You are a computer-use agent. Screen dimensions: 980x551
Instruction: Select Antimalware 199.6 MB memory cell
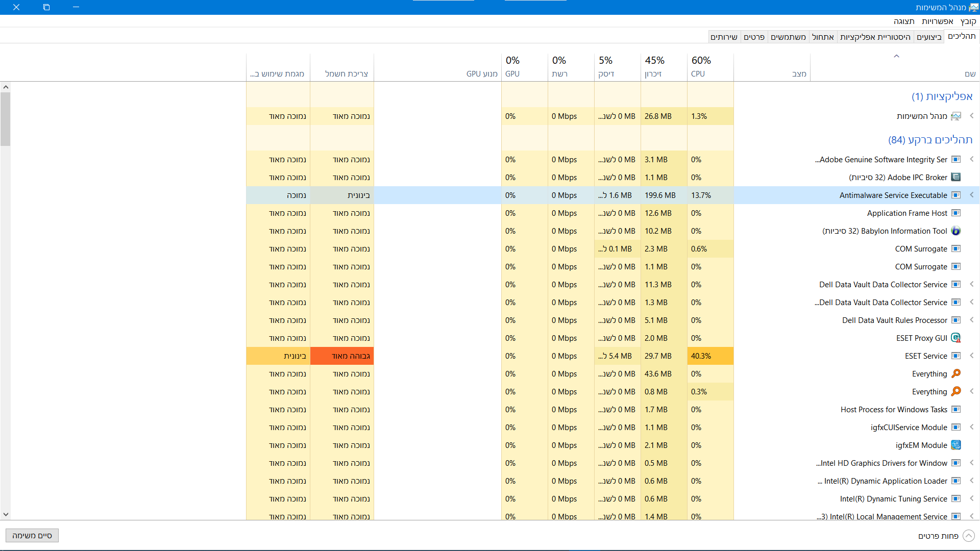click(664, 195)
